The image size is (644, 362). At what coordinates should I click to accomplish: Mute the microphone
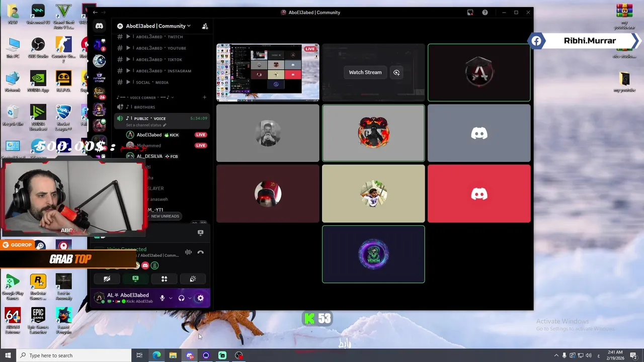(162, 298)
